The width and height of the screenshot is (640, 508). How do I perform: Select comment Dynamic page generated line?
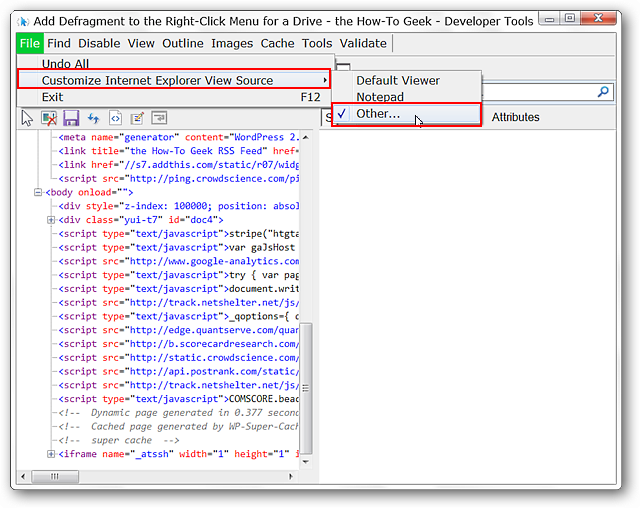178,413
